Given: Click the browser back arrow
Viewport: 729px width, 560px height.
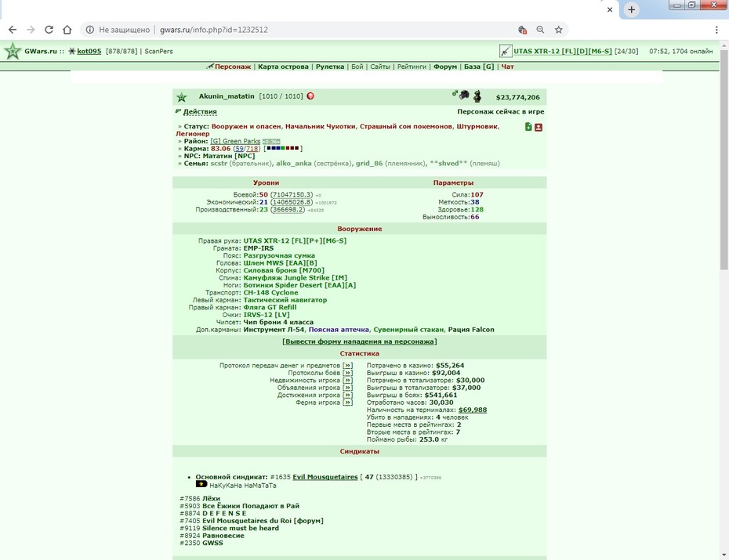Looking at the screenshot, I should 13,30.
